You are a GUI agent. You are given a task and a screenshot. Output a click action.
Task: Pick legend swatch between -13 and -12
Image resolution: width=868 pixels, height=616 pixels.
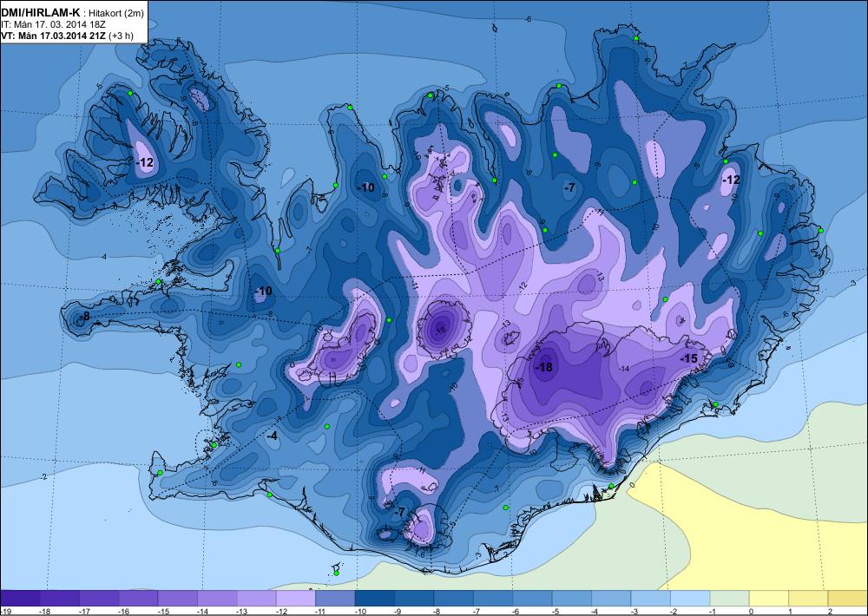point(256,598)
